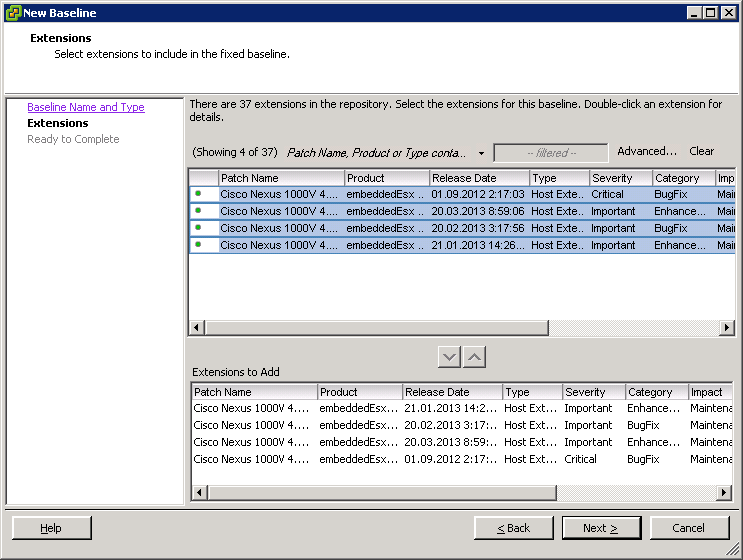The height and width of the screenshot is (560, 743).
Task: Select Extensions to Add row dated 20.02.2013
Action: point(462,425)
